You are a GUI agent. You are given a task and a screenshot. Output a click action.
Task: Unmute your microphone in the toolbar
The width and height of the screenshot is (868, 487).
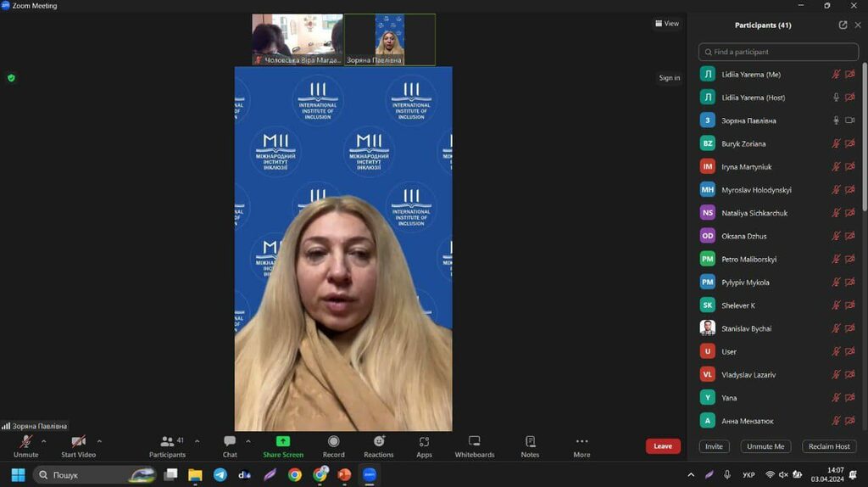pyautogui.click(x=26, y=441)
